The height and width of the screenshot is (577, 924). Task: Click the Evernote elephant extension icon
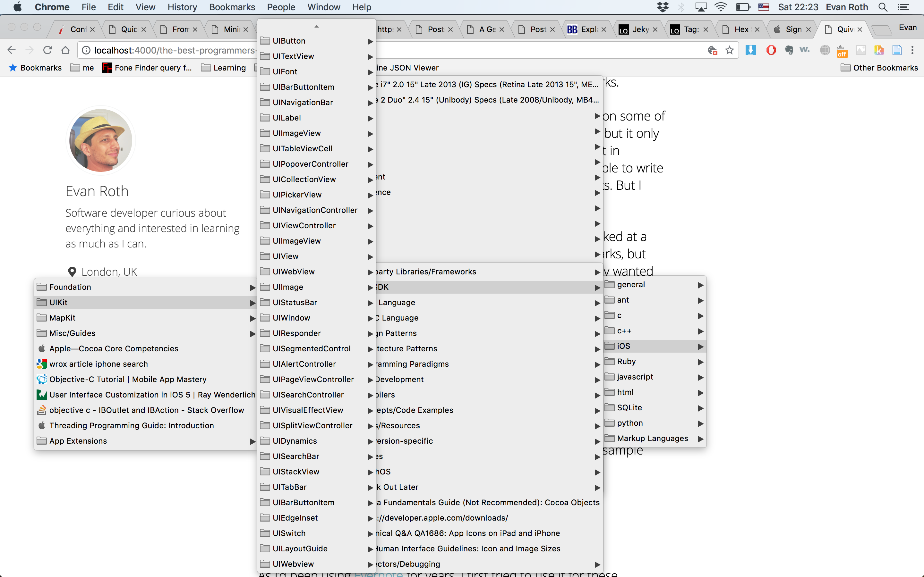tap(789, 50)
